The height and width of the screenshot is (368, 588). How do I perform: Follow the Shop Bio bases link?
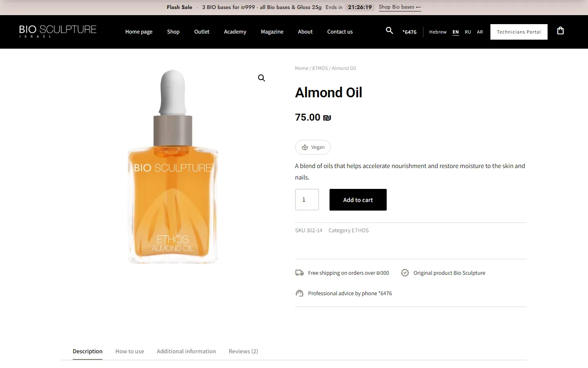tap(400, 7)
